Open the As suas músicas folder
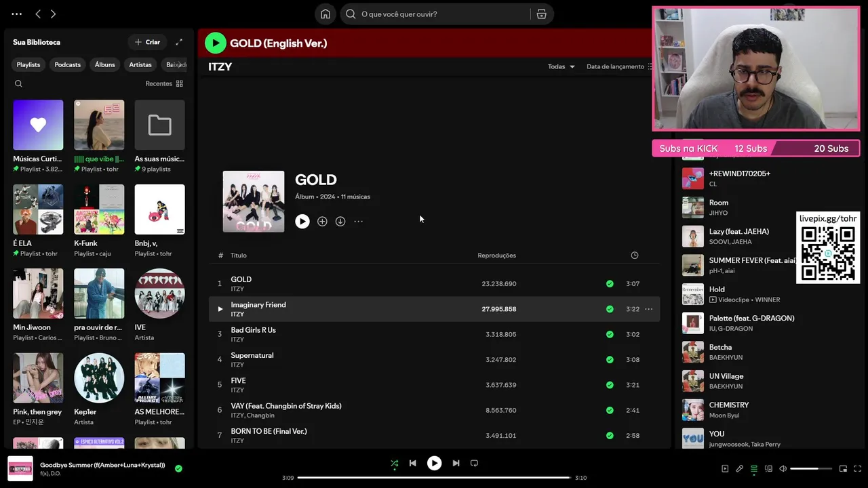The height and width of the screenshot is (488, 868). (159, 136)
